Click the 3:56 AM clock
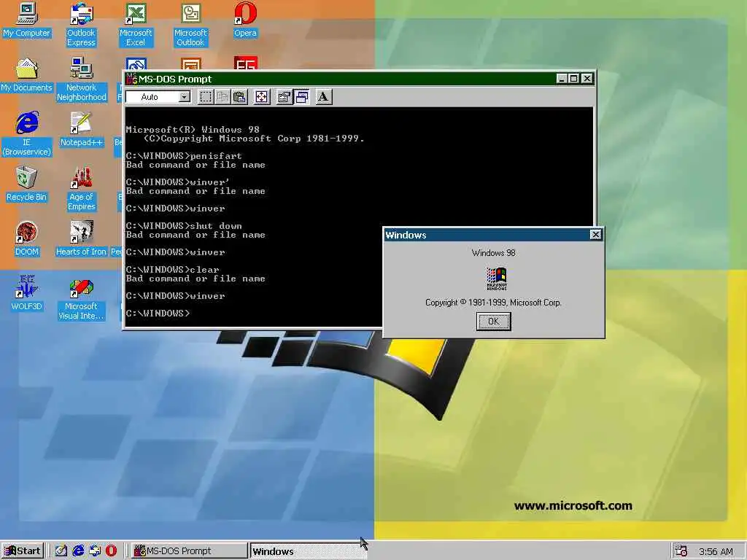This screenshot has width=747, height=560. [x=716, y=551]
